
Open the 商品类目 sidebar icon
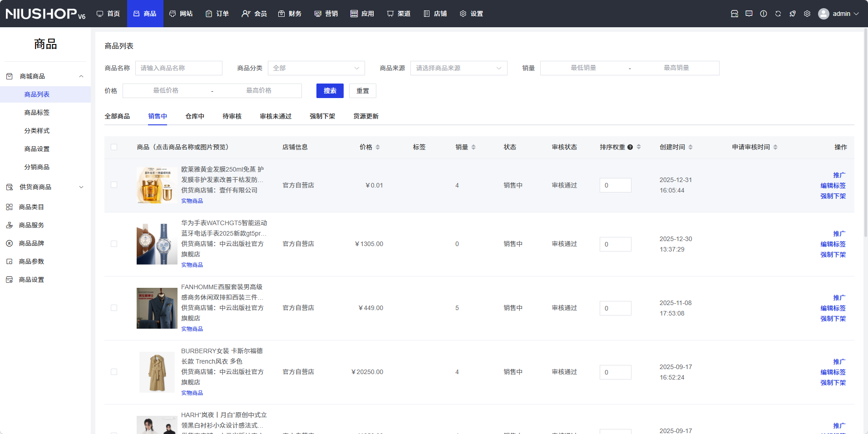[x=9, y=207]
